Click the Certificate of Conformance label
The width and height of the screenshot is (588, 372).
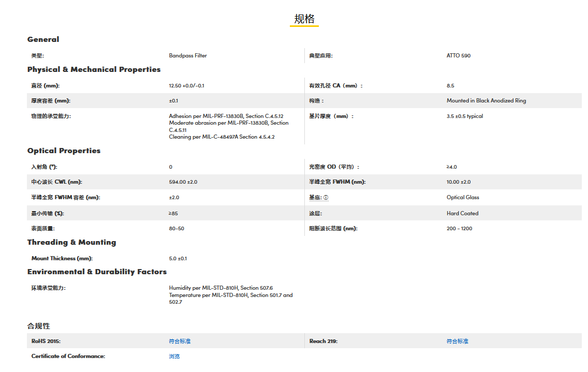68,356
